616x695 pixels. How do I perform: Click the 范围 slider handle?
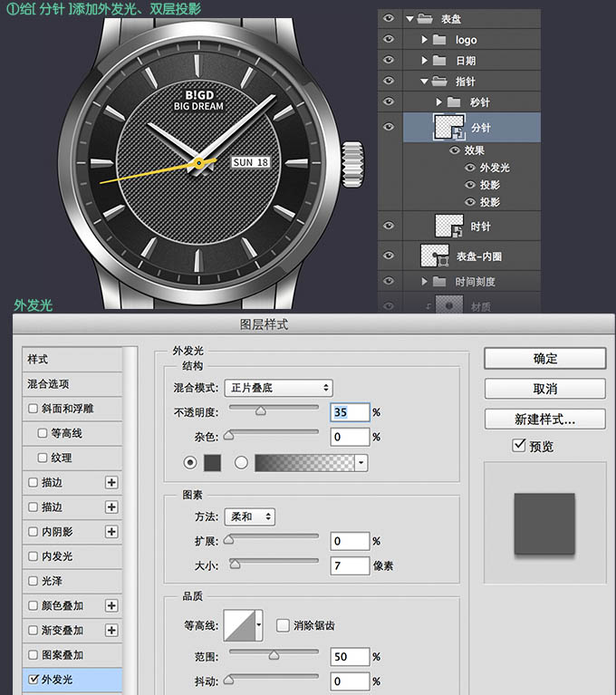[274, 655]
